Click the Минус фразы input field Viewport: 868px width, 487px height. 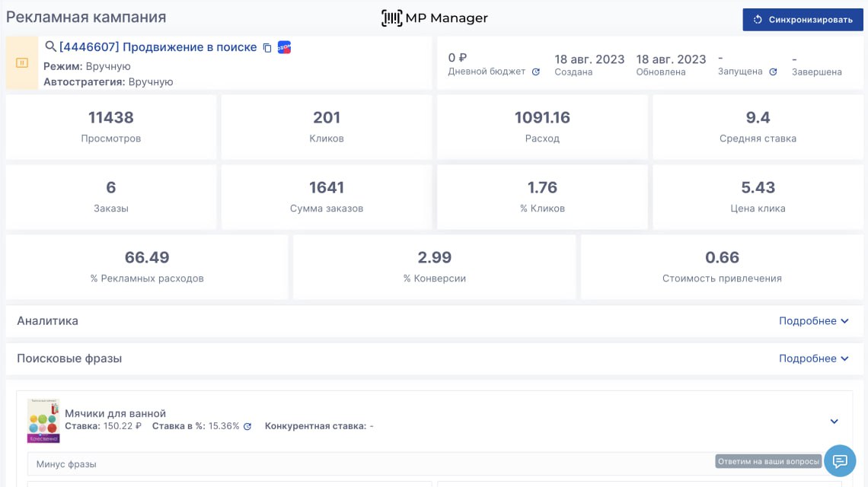pyautogui.click(x=365, y=464)
